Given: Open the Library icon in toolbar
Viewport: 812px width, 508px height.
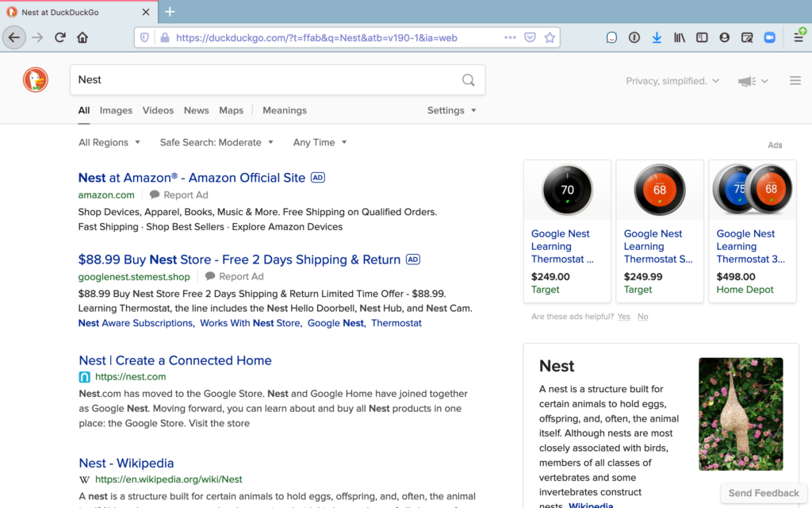Looking at the screenshot, I should 680,37.
